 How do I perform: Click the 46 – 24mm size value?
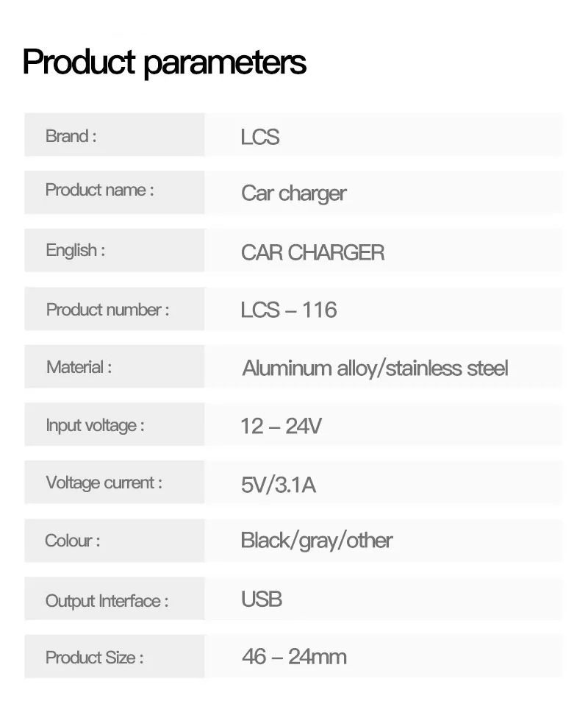coord(294,657)
